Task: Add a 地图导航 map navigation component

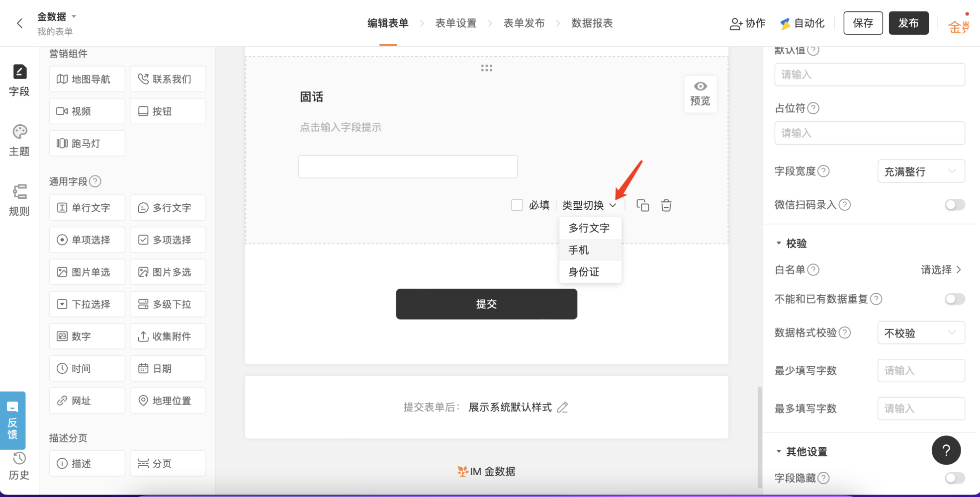Action: pyautogui.click(x=87, y=79)
